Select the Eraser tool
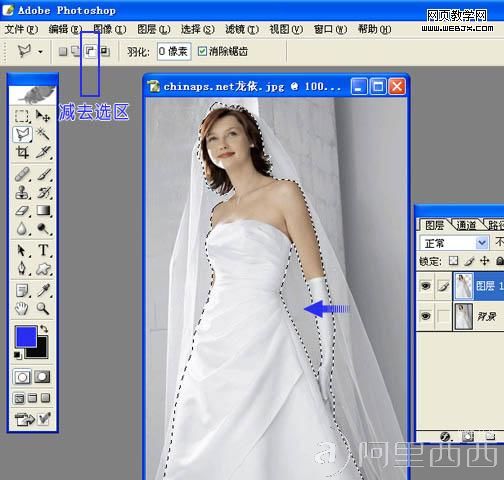The height and width of the screenshot is (480, 504). click(x=22, y=211)
